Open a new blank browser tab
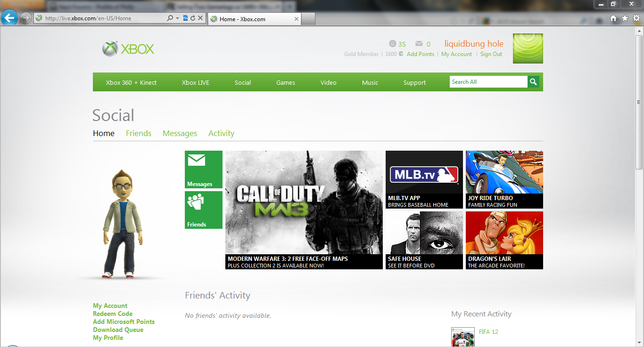 (308, 19)
